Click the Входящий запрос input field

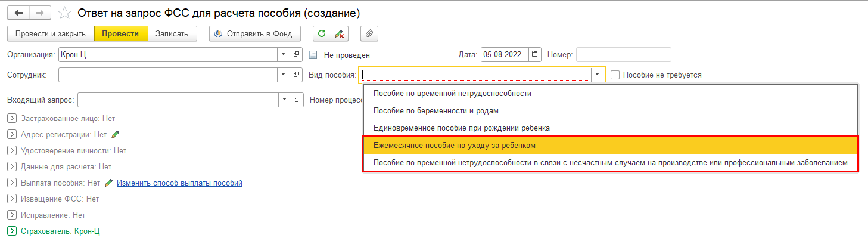click(178, 99)
